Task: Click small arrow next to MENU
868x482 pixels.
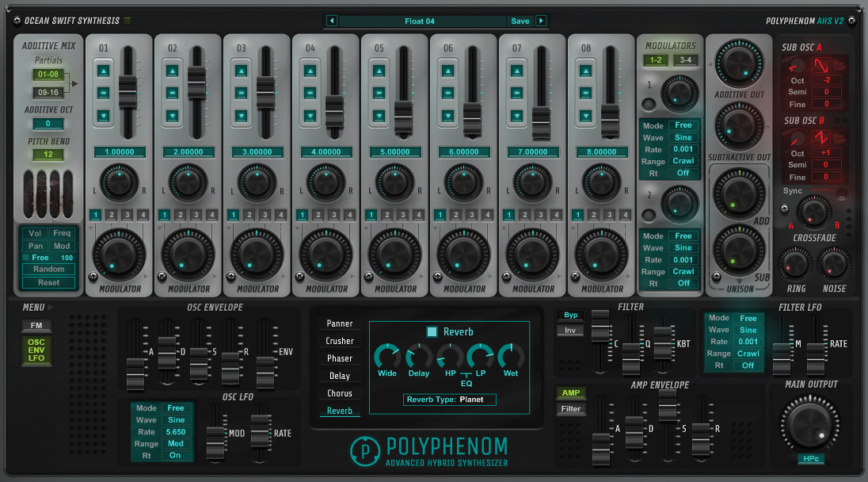Action: (x=51, y=307)
